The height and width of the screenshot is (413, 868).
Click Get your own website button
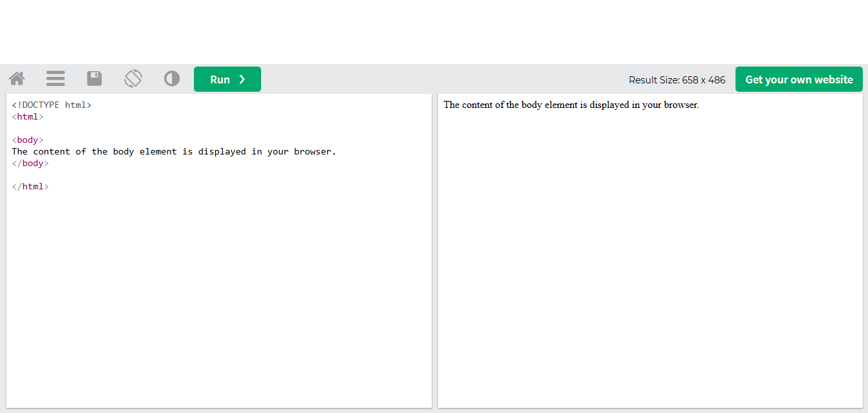point(799,79)
